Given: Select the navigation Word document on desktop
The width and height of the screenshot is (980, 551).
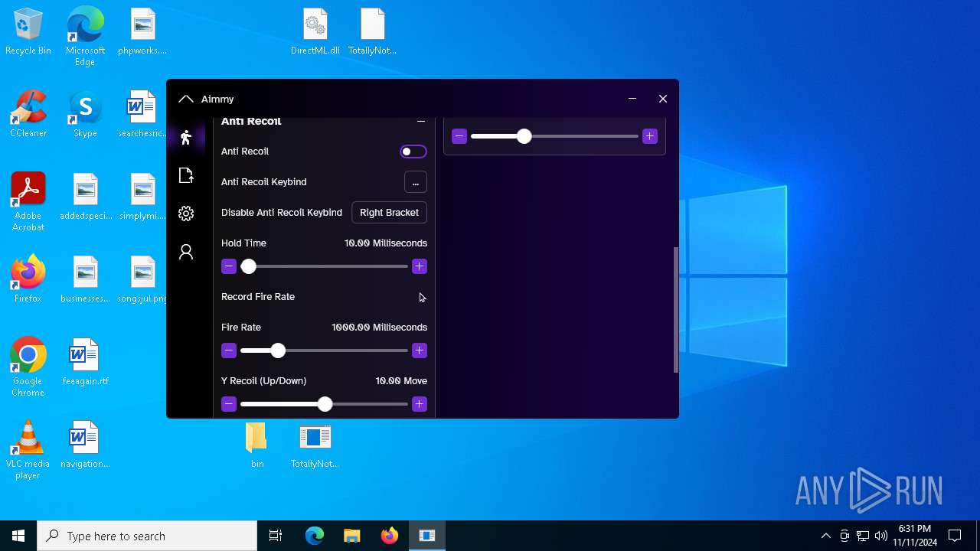Looking at the screenshot, I should tap(85, 445).
